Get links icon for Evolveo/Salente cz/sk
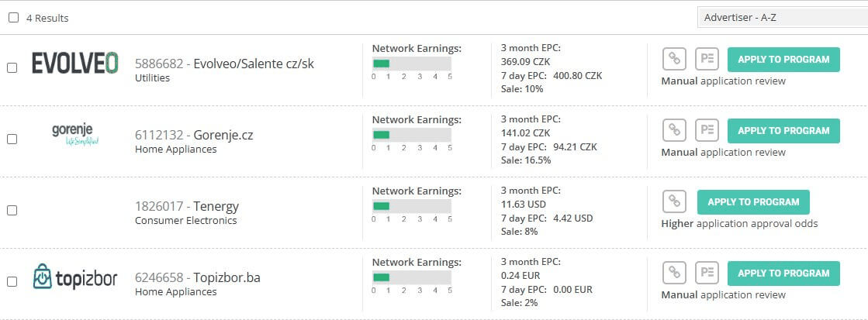Image resolution: width=868 pixels, height=320 pixels. [674, 59]
